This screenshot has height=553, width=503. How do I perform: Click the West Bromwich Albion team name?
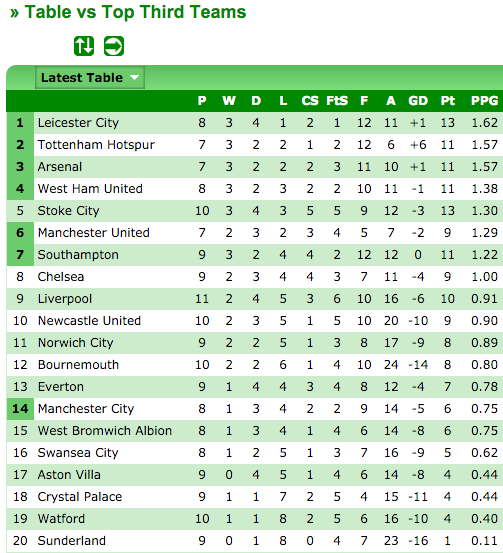105,431
